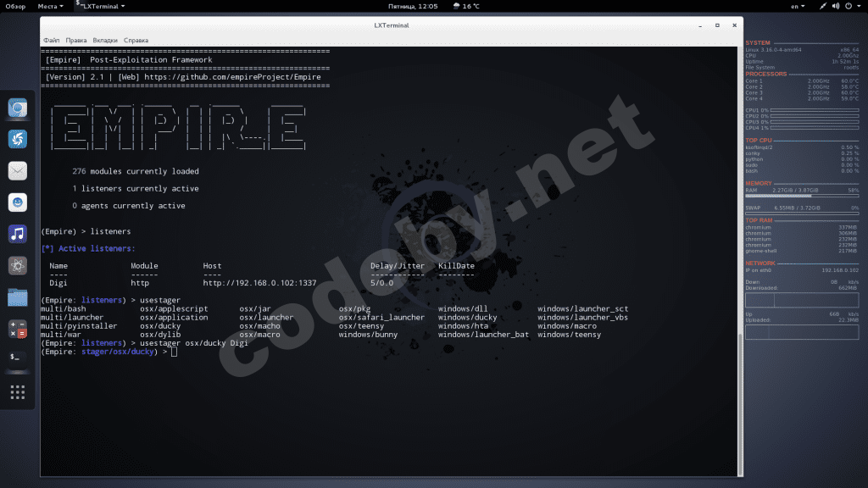
Task: Click the listener name 'Digi' in table
Action: [x=58, y=283]
